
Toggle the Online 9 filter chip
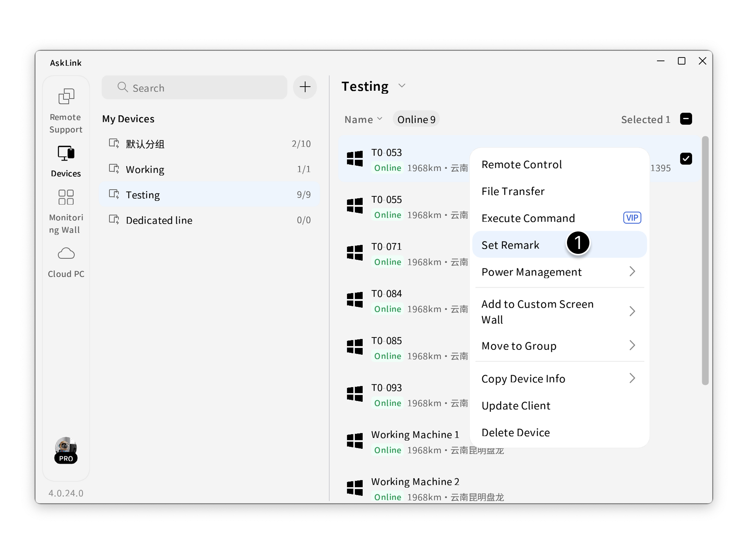416,119
